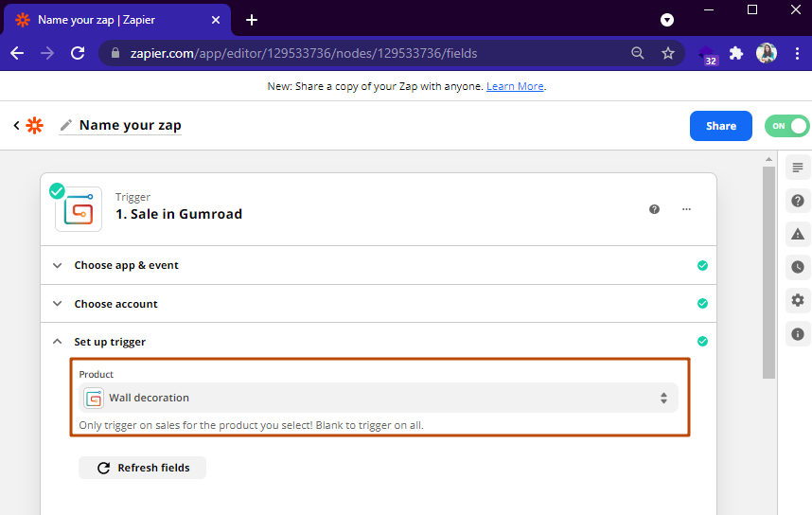
Task: Minimize the browser window
Action: 709,9
